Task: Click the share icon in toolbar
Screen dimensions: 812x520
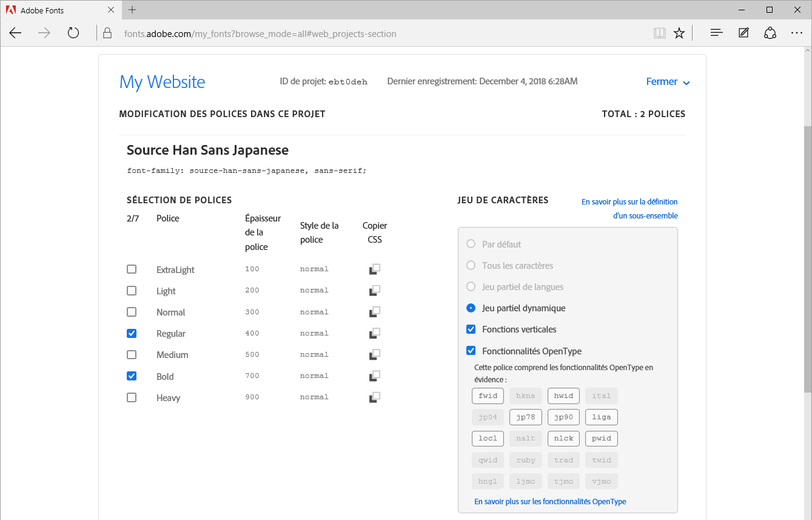Action: pyautogui.click(x=770, y=33)
